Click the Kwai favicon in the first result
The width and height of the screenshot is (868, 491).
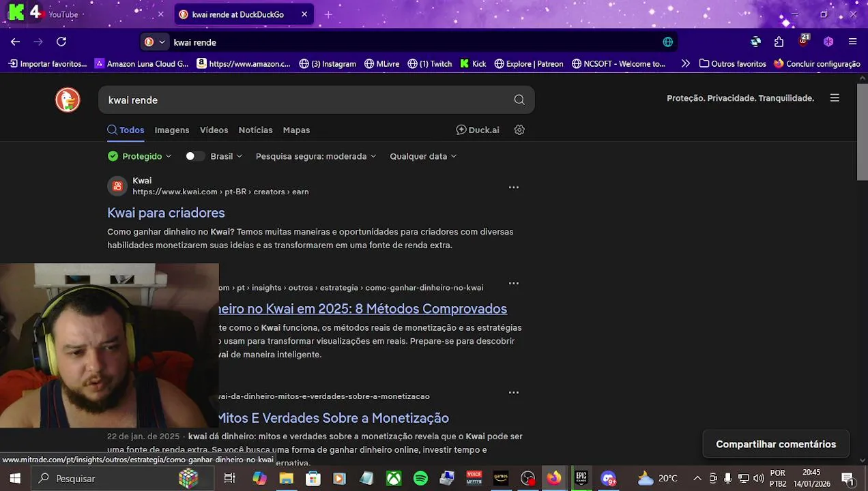pyautogui.click(x=117, y=186)
